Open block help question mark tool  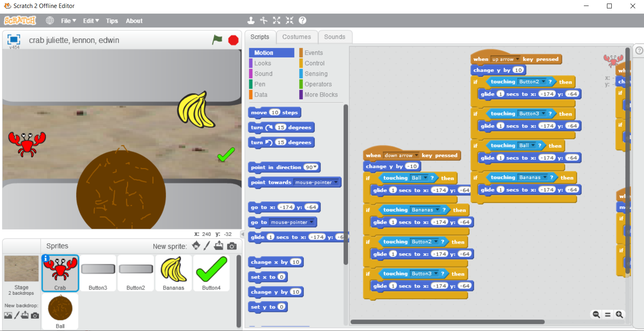pos(303,20)
